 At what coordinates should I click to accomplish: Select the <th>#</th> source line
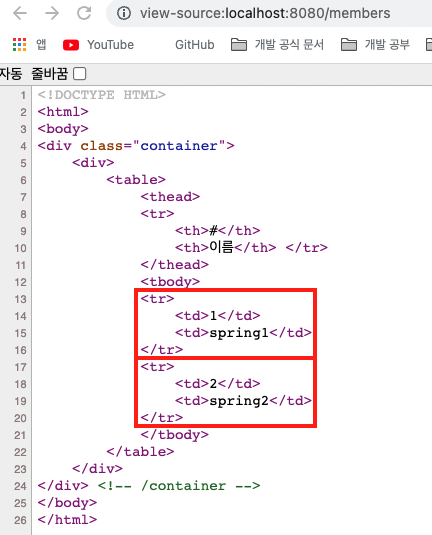(218, 231)
